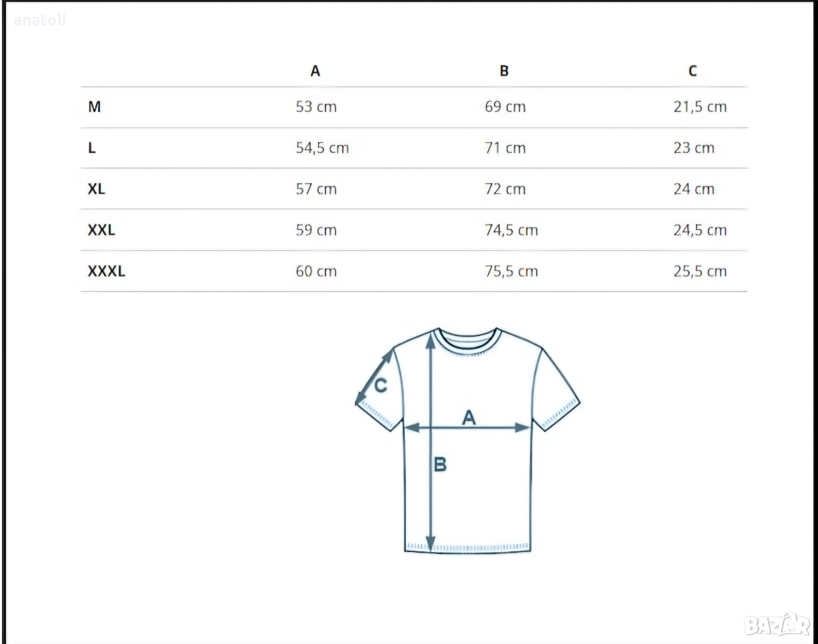Select the column header A in the table
Screen dimensions: 818x644
[x=315, y=70]
